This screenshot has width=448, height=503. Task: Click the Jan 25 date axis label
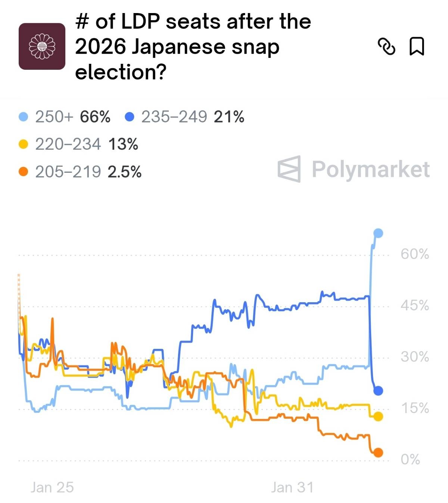[52, 487]
